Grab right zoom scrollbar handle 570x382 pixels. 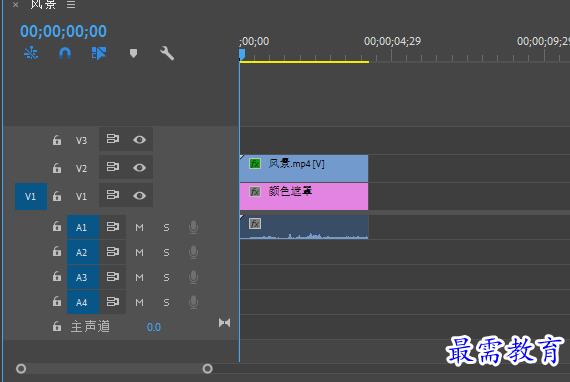[208, 369]
